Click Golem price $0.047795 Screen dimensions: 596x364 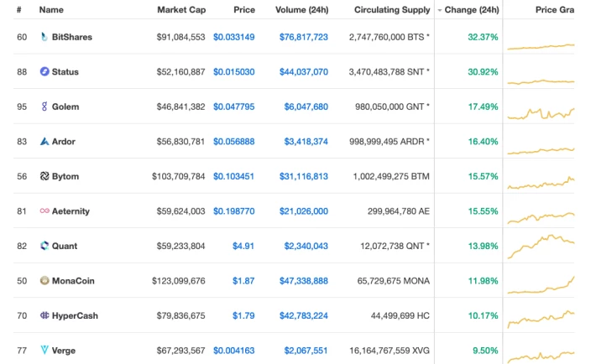[233, 107]
